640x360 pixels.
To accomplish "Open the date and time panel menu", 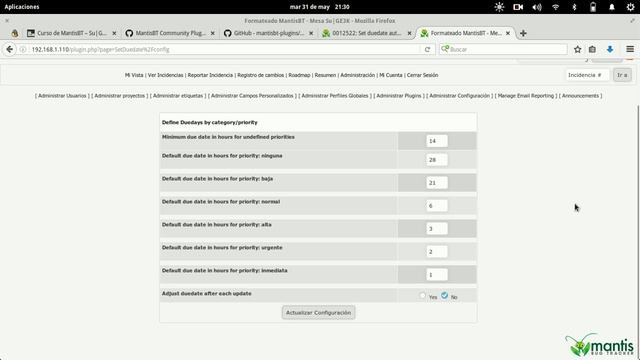I will [320, 7].
